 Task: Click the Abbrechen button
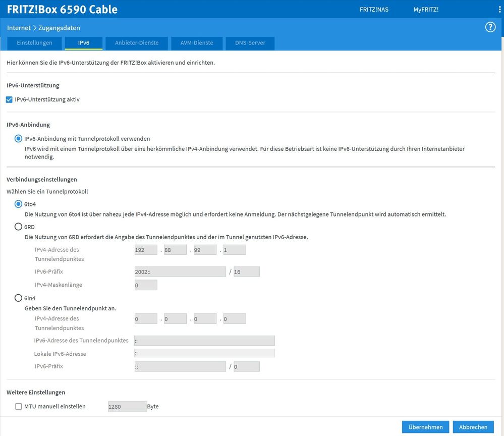click(x=473, y=427)
